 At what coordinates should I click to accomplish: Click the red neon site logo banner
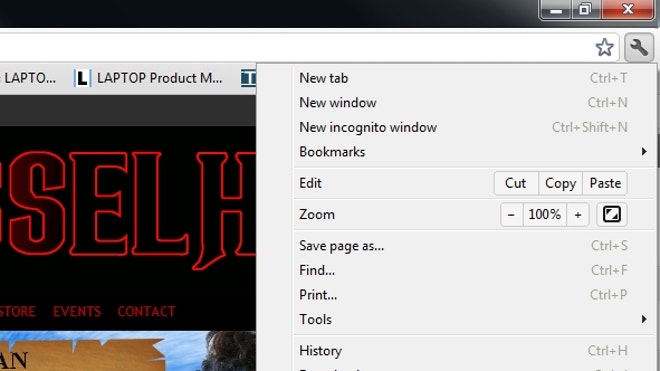click(128, 211)
